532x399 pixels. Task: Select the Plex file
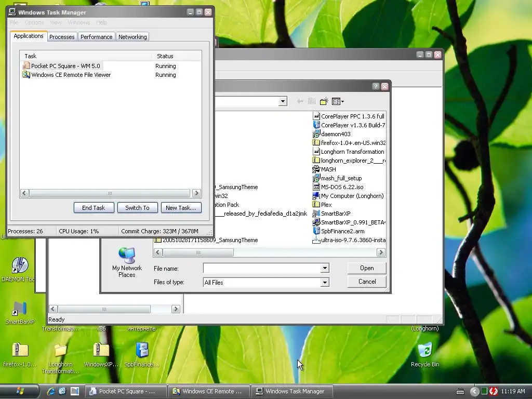tap(322, 204)
